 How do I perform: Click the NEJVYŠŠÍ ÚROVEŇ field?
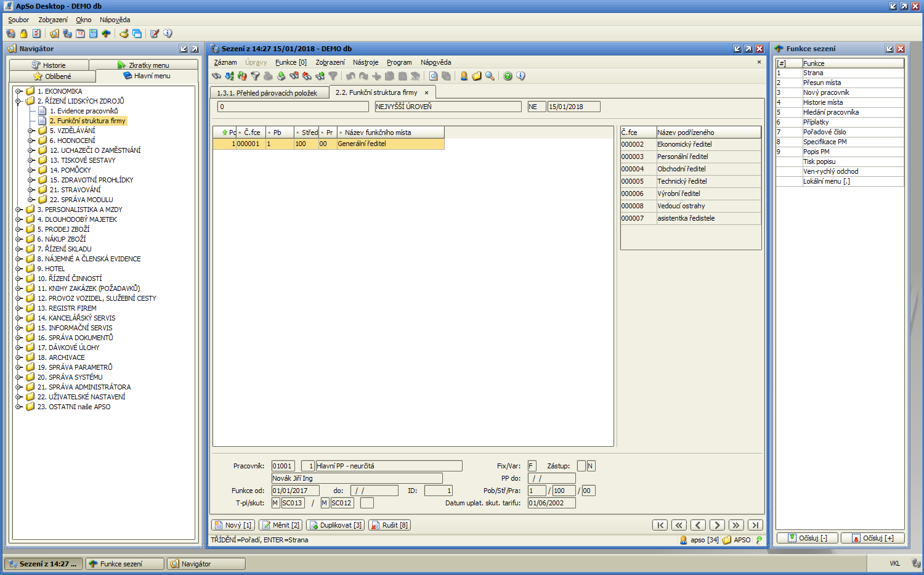(448, 107)
